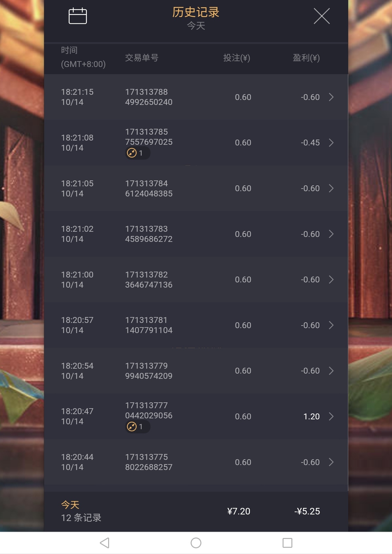Expand details for the 18:21:15 record

pos(331,97)
